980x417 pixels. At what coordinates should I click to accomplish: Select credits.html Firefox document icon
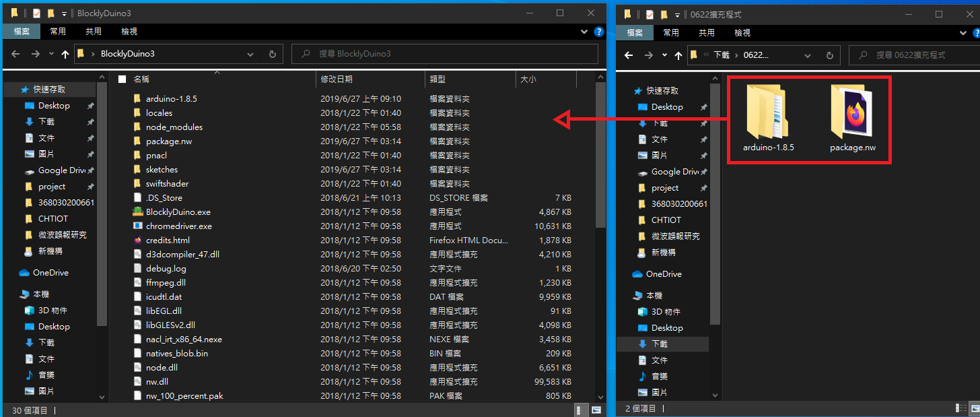(x=137, y=240)
